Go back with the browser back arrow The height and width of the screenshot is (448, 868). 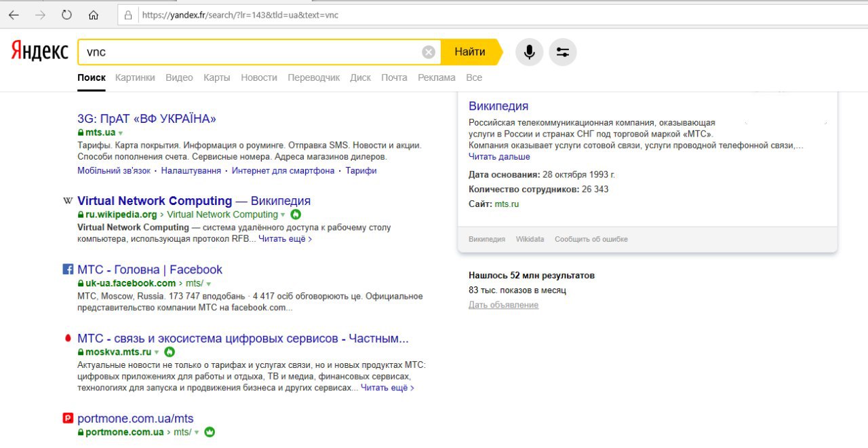(x=14, y=15)
